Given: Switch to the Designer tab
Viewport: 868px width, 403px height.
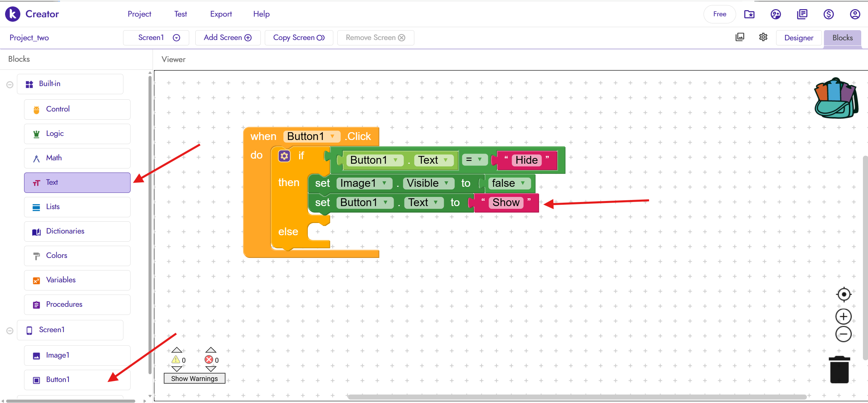Looking at the screenshot, I should point(798,38).
